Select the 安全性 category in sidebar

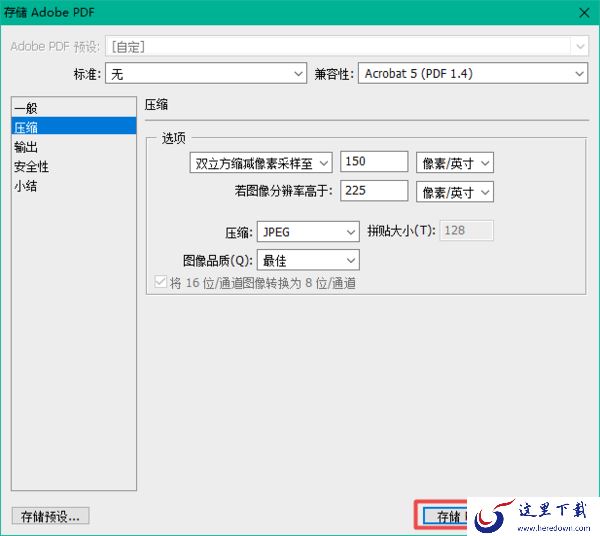coord(74,166)
